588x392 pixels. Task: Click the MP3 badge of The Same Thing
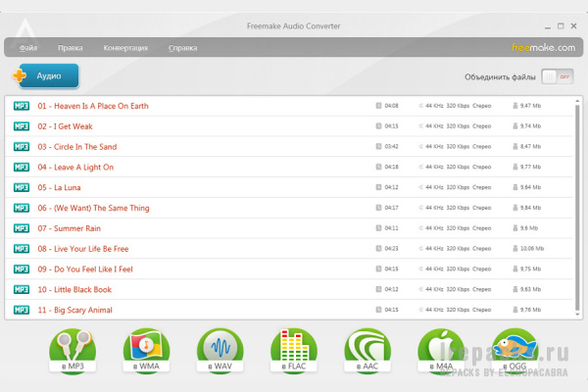click(22, 208)
